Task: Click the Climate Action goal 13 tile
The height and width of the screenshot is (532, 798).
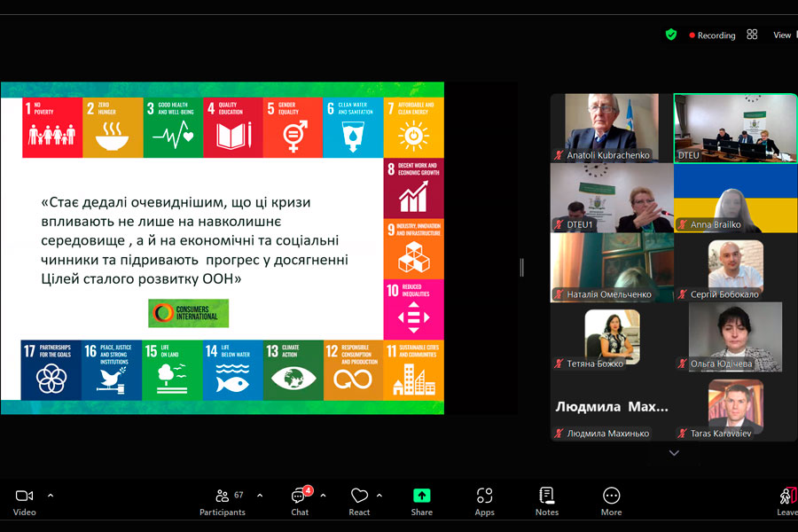Action: point(293,370)
